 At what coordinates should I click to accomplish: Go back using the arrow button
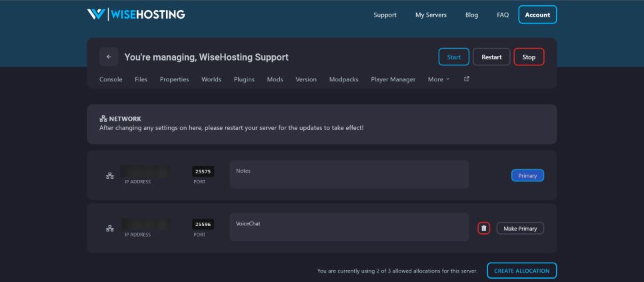click(x=109, y=57)
